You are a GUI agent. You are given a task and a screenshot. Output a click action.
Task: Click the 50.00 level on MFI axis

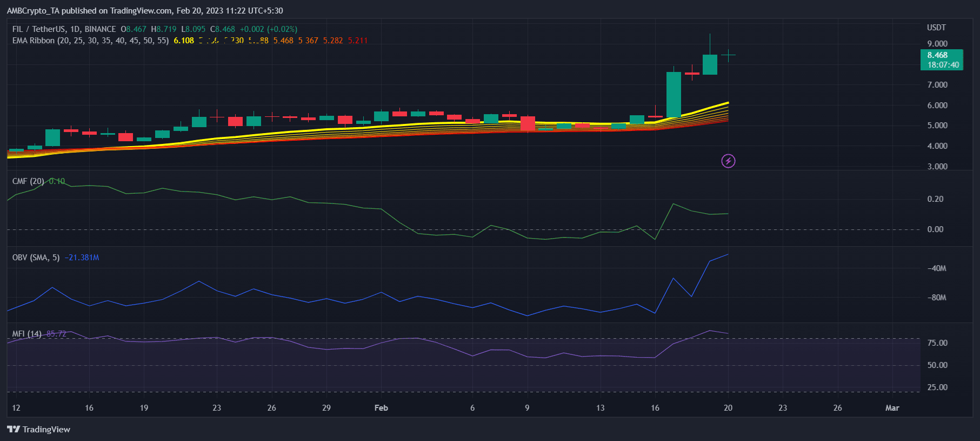937,365
